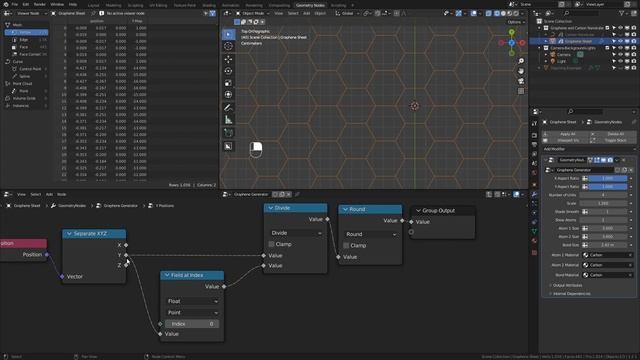
Task: Open Divide operation dropdown in Divide node
Action: coord(296,233)
